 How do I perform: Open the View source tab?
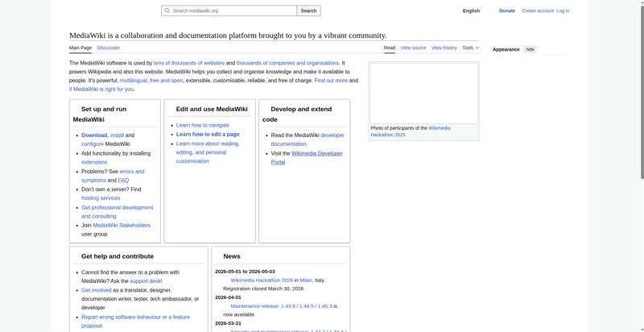413,48
